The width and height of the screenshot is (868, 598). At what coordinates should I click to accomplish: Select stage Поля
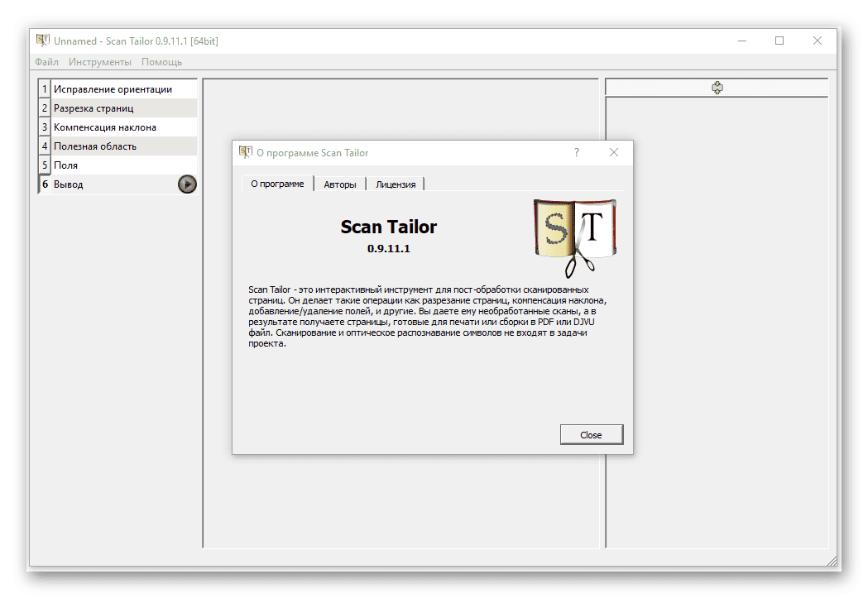pos(117,165)
